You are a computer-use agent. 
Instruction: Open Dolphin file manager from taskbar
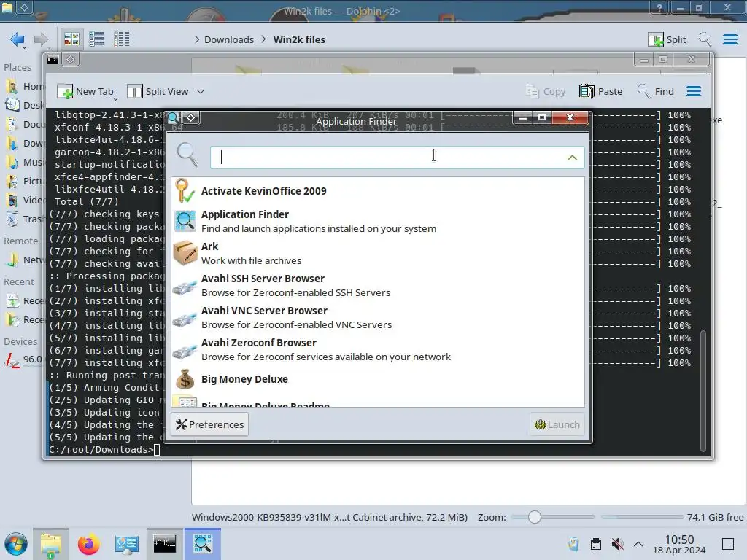click(51, 544)
